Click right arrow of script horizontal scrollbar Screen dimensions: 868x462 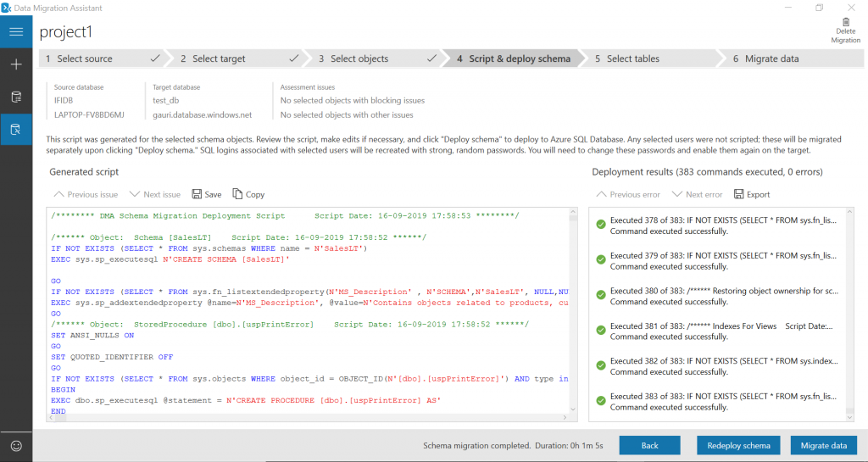pyautogui.click(x=565, y=417)
